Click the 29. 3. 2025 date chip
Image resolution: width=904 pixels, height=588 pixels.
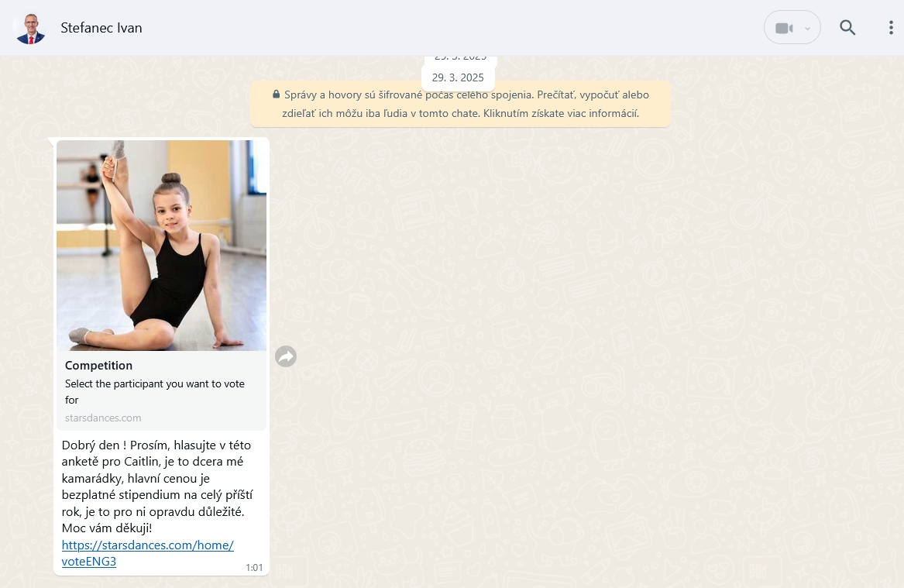tap(458, 77)
